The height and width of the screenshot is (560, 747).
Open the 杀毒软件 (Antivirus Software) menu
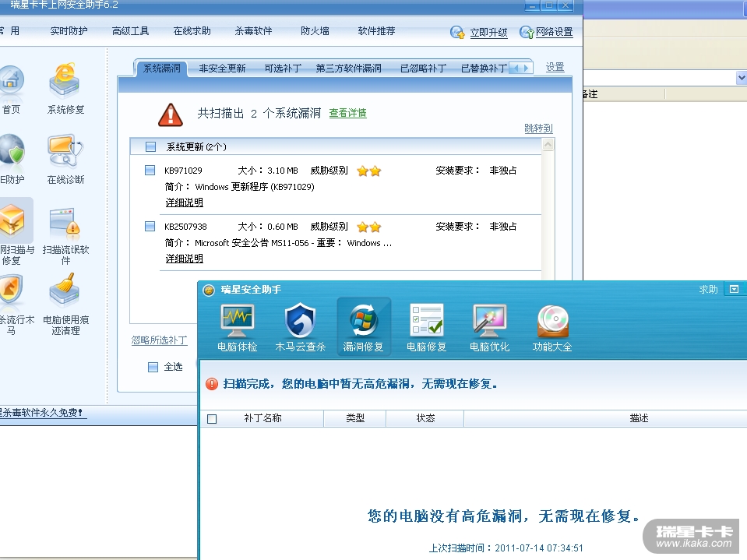253,31
